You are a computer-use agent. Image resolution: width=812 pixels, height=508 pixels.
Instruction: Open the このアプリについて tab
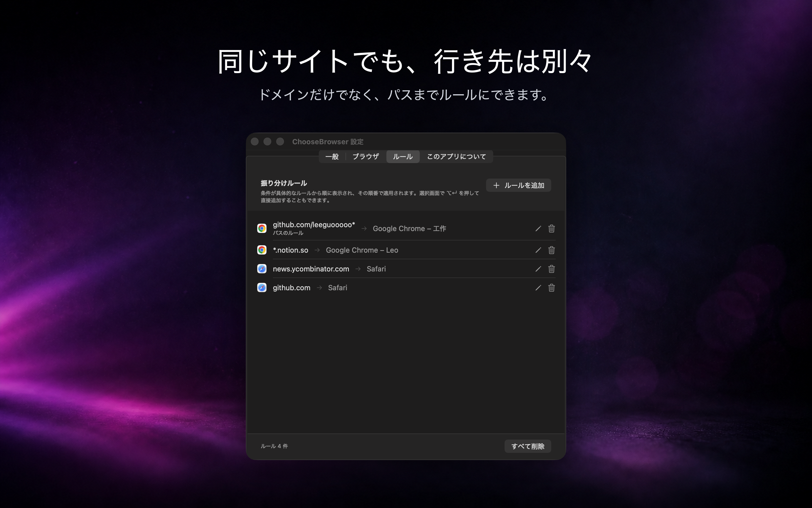[456, 157]
